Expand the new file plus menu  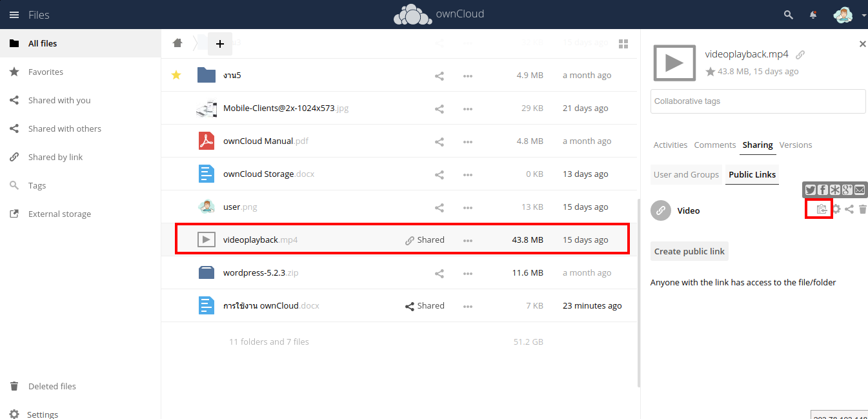tap(219, 44)
